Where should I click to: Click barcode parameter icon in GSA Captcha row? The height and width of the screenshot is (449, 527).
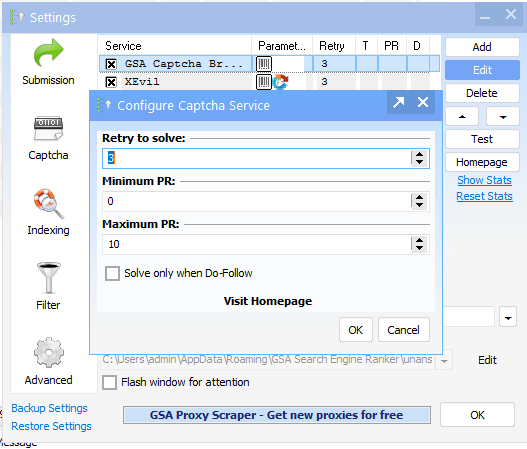point(264,64)
